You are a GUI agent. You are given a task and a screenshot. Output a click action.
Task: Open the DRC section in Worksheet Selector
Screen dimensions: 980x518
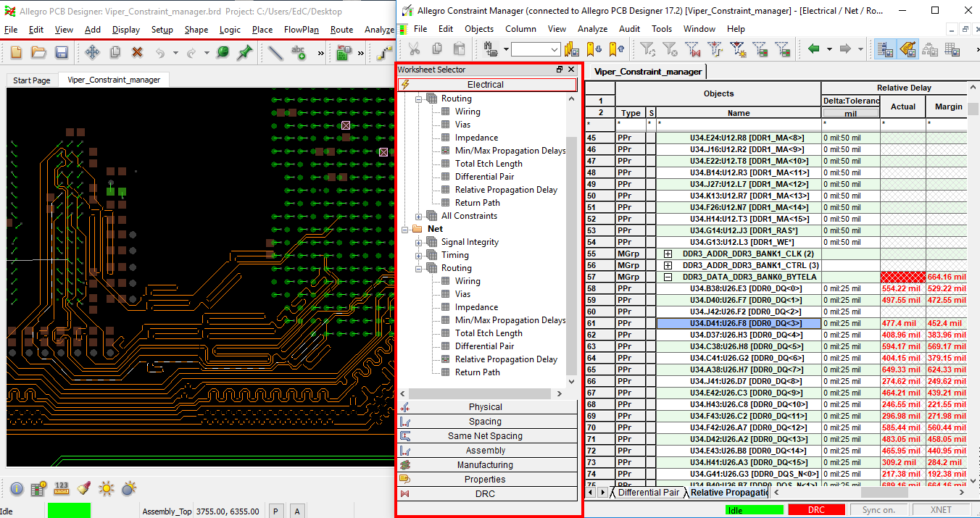[487, 494]
